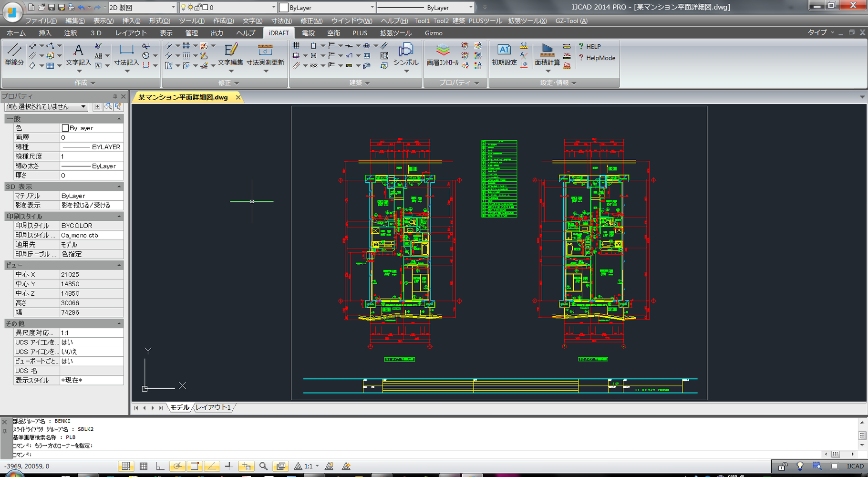868x477 pixels.
Task: Click the top toolbar ByLayer color swatch
Action: [284, 7]
